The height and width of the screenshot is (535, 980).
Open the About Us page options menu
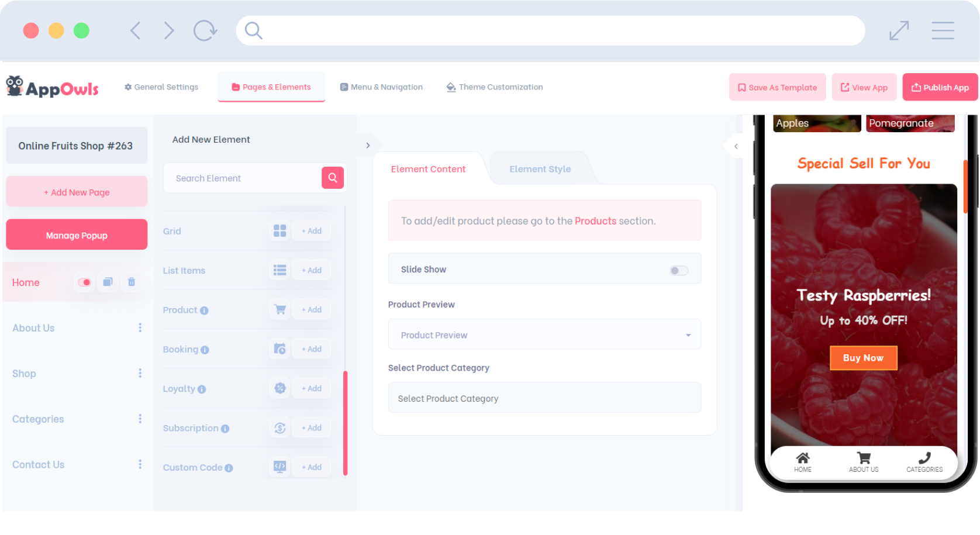(x=140, y=328)
